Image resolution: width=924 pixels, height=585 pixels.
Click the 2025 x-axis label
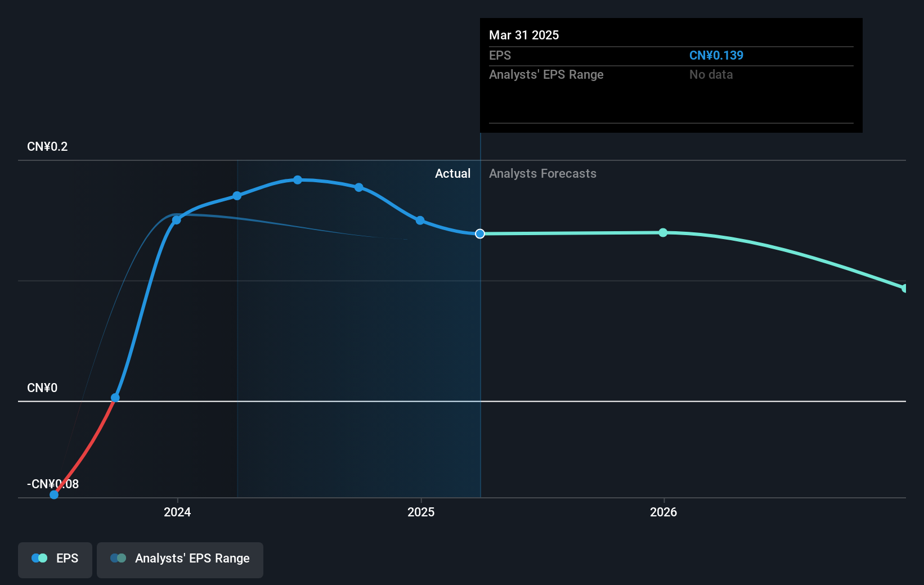coord(421,512)
